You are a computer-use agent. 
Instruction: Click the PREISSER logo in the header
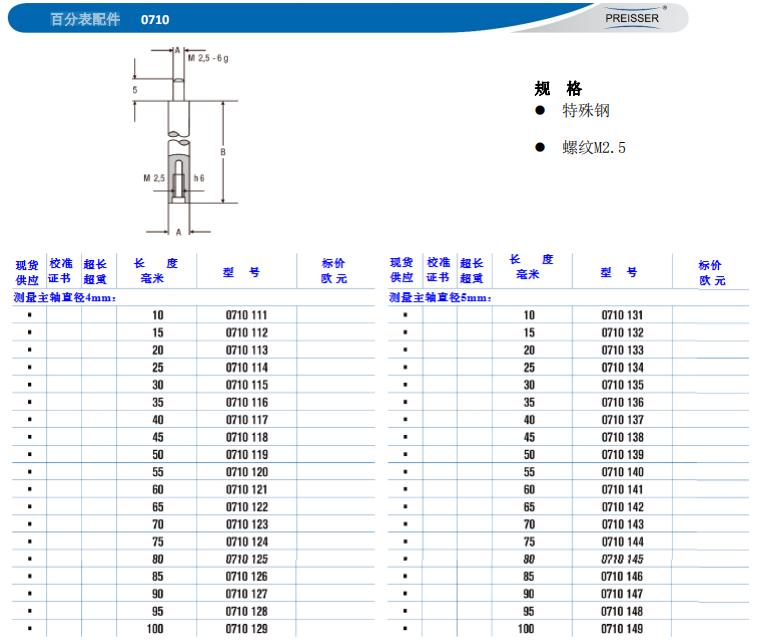tap(632, 17)
